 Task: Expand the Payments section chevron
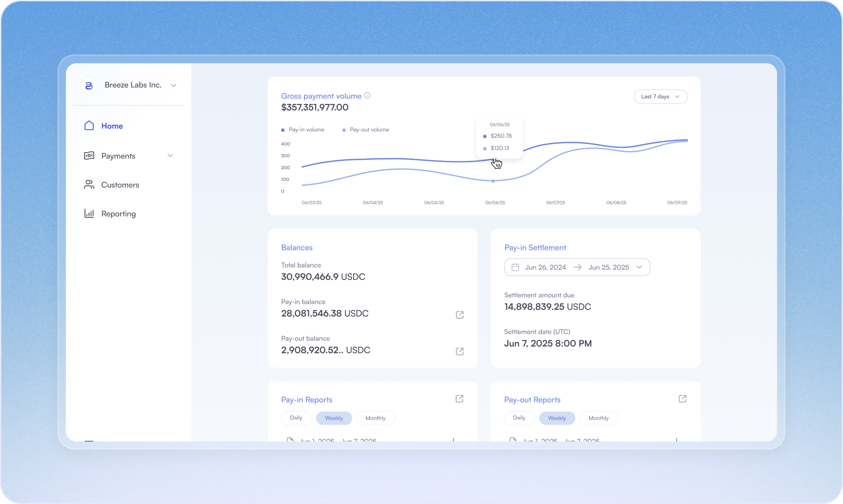coord(170,155)
